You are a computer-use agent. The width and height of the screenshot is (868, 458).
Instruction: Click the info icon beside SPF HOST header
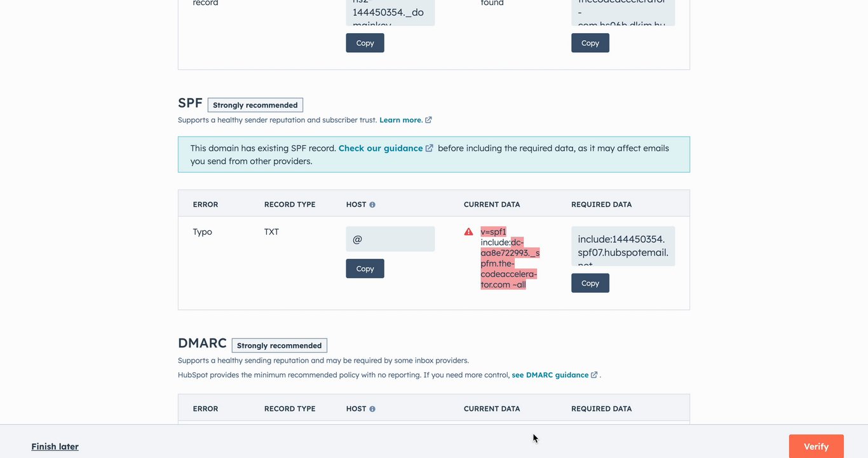[372, 205]
